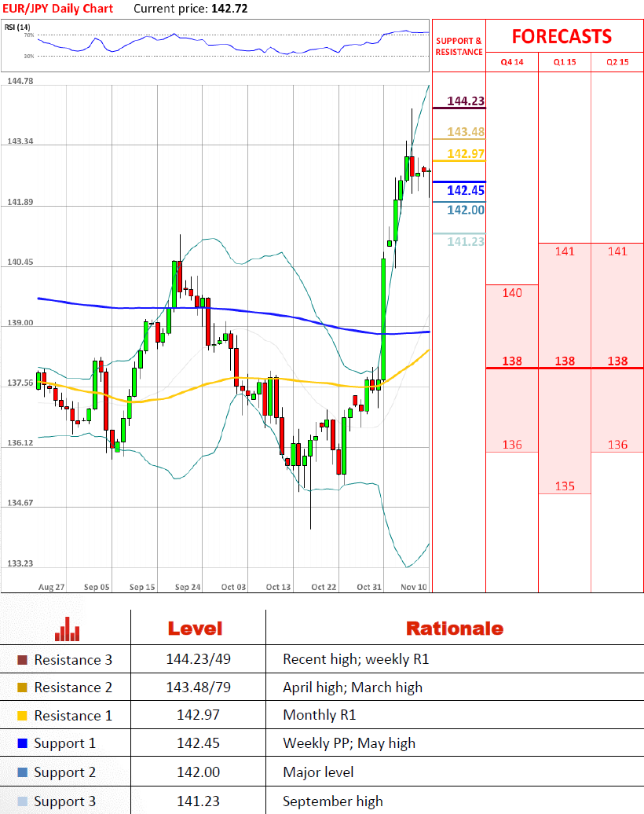
Task: Click the Oct 13 date axis label
Action: point(278,587)
